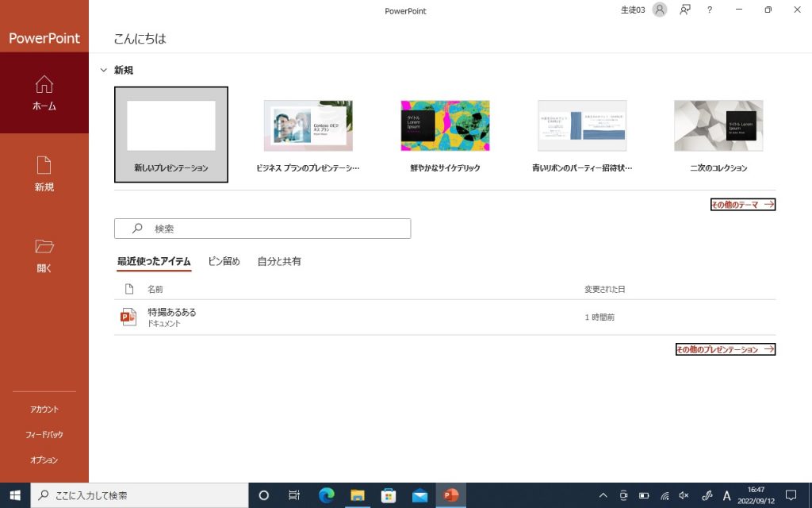
Task: Click the IME input mode 'A' indicator
Action: (726, 495)
